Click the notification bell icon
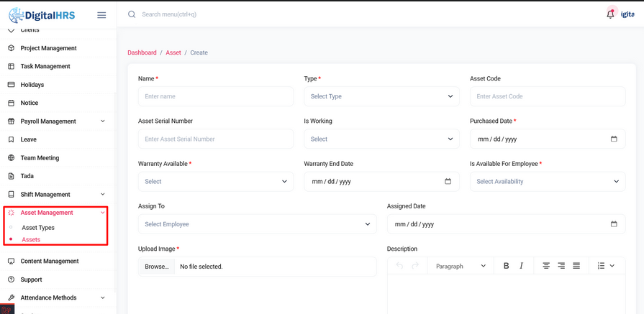The height and width of the screenshot is (314, 644). click(x=610, y=14)
